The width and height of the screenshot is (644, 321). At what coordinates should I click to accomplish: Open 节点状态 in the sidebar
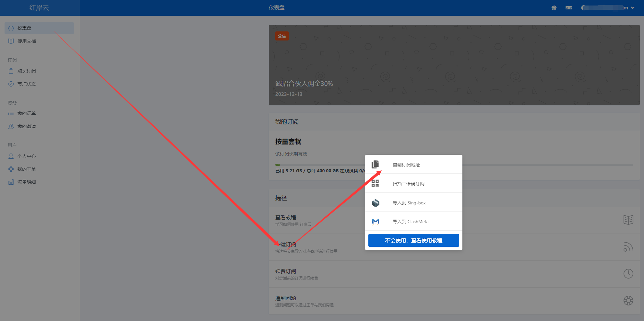(27, 84)
